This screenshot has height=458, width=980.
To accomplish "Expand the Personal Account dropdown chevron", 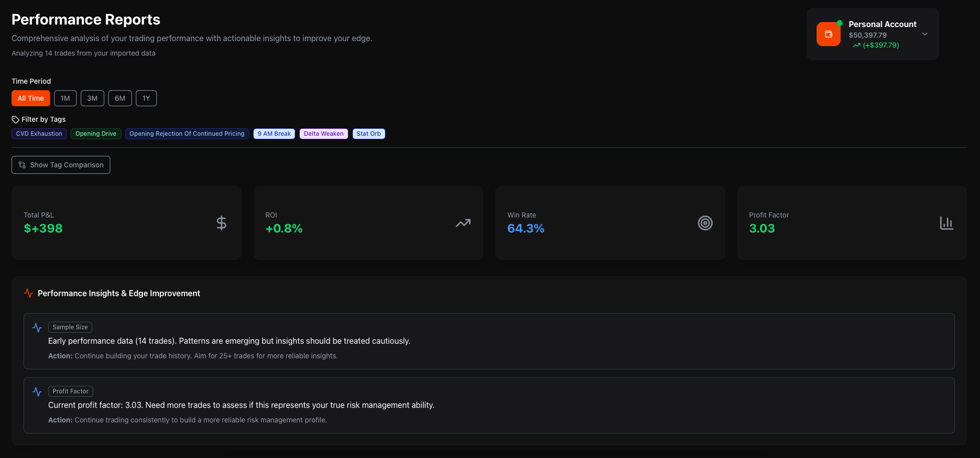I will tap(925, 34).
